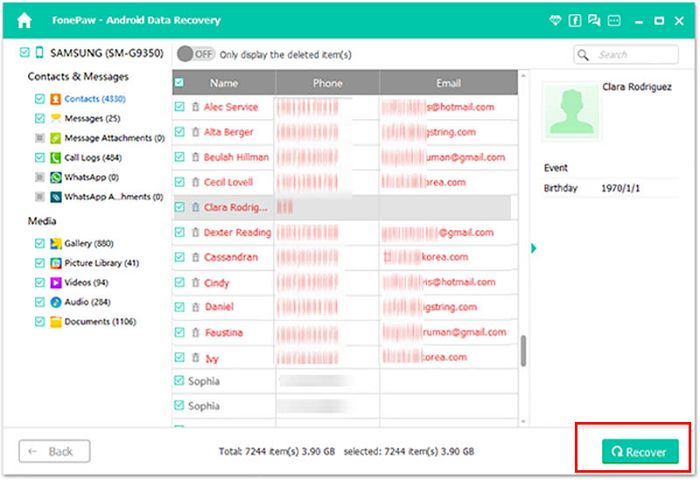Click the Call Logs phone icon
The image size is (700, 480).
[55, 158]
